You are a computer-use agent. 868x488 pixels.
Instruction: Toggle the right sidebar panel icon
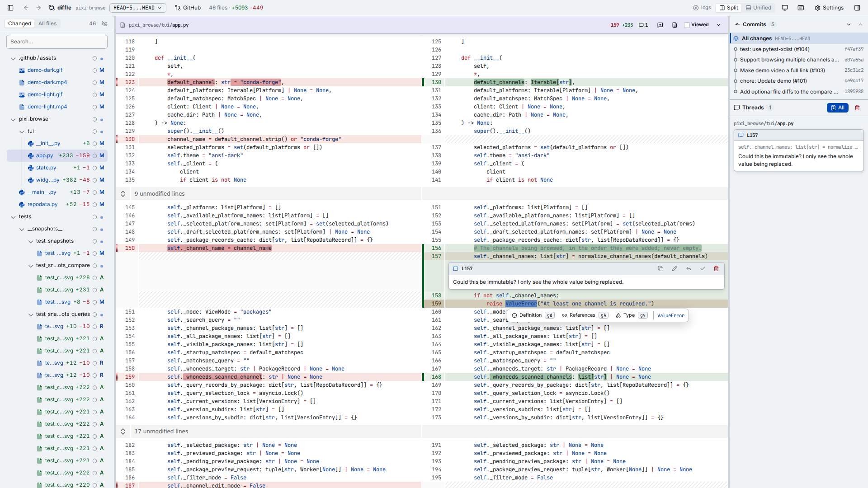click(x=857, y=8)
